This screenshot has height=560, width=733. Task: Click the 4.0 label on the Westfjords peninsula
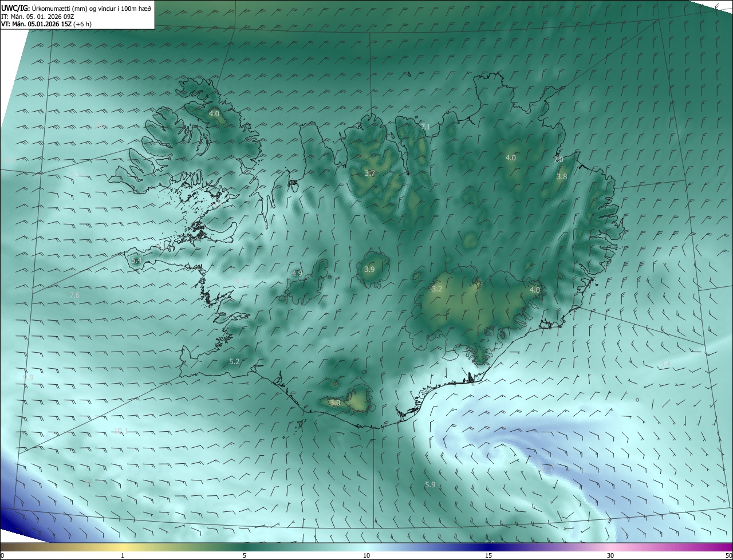tap(214, 114)
